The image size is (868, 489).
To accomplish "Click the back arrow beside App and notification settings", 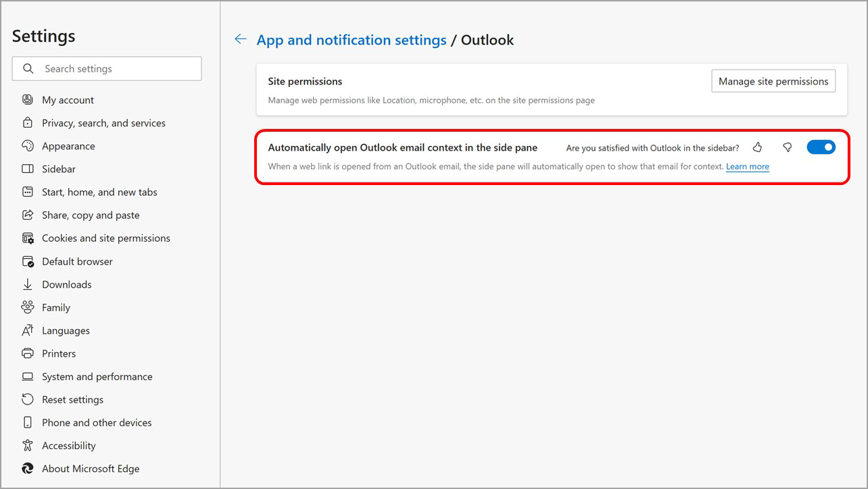I will coord(240,39).
